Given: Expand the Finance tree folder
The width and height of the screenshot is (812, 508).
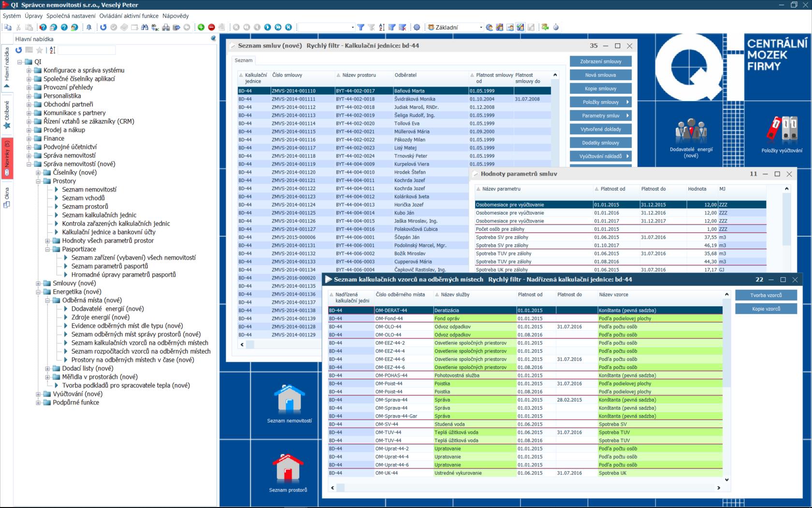Looking at the screenshot, I should coord(29,138).
